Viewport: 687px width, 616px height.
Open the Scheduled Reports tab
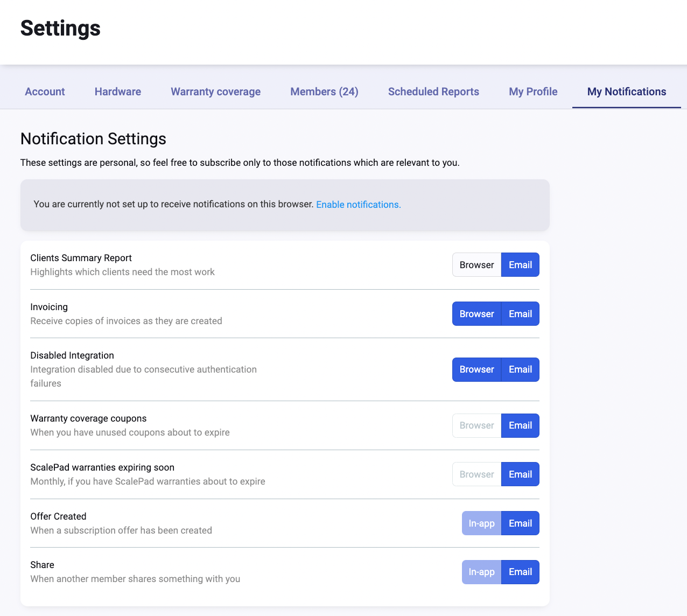[433, 92]
